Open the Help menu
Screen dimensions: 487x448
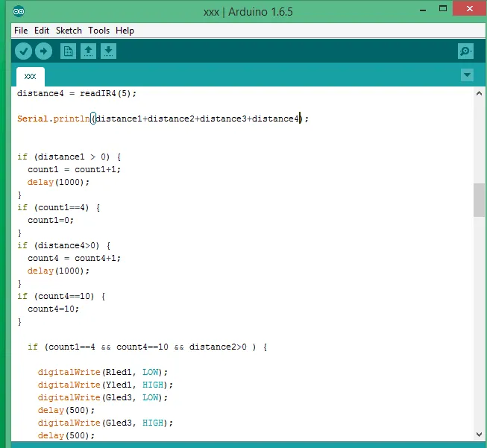click(125, 31)
